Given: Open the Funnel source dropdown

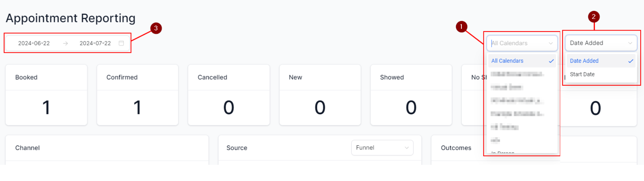Looking at the screenshot, I should tap(382, 148).
